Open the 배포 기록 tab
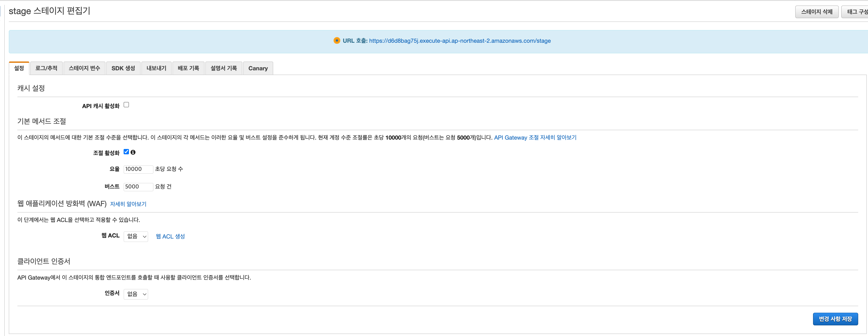The width and height of the screenshot is (868, 336). click(x=188, y=68)
